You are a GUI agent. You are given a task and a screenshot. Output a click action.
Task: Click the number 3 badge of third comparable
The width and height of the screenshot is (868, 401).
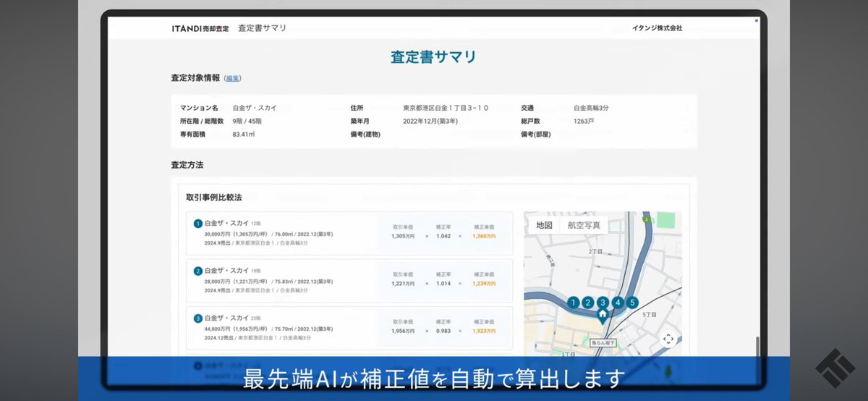(x=197, y=318)
